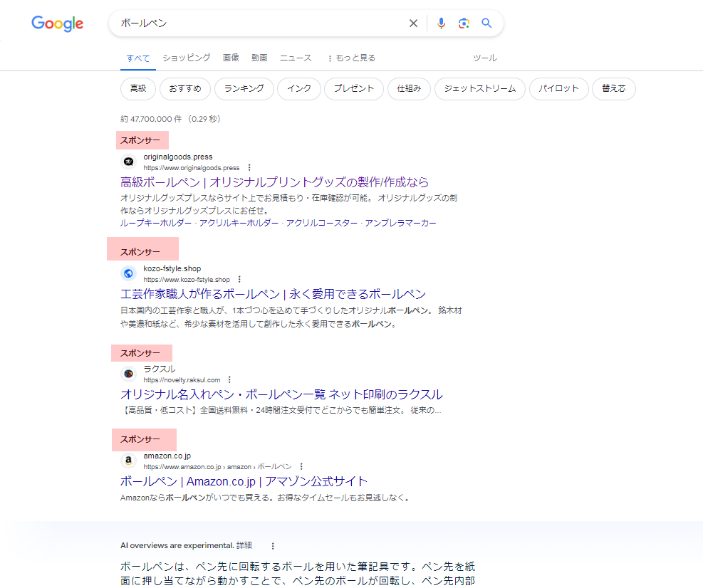Expand the もっと見る menu
Image resolution: width=703 pixels, height=588 pixels.
point(351,58)
